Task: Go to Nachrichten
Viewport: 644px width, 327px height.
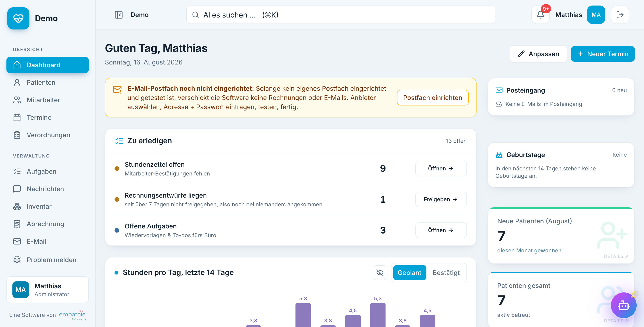Action: [x=48, y=189]
